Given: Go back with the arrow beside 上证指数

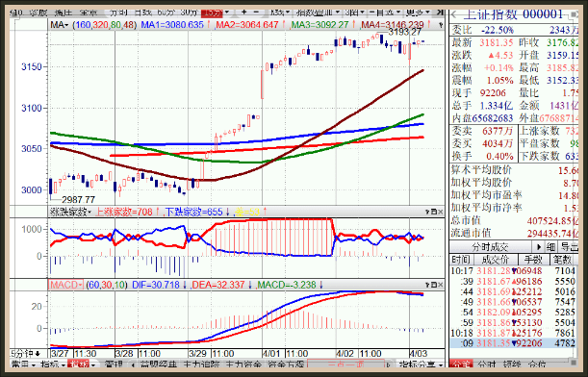Looking at the screenshot, I should pyautogui.click(x=454, y=15).
